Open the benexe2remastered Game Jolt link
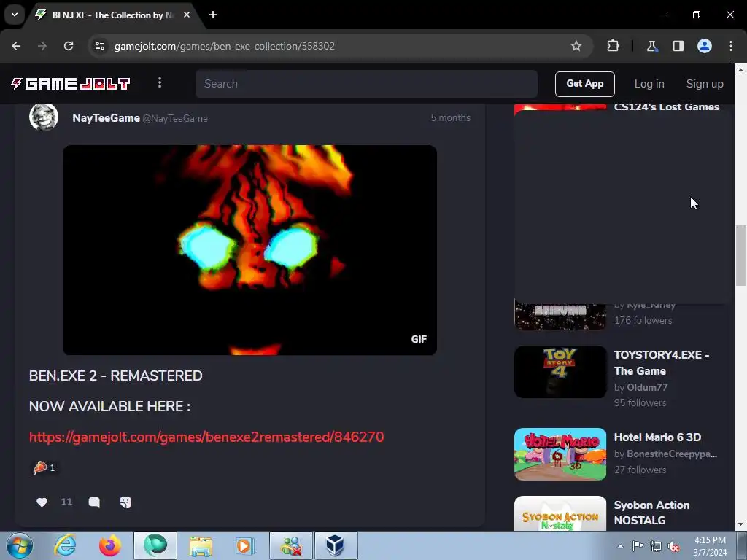 [206, 437]
